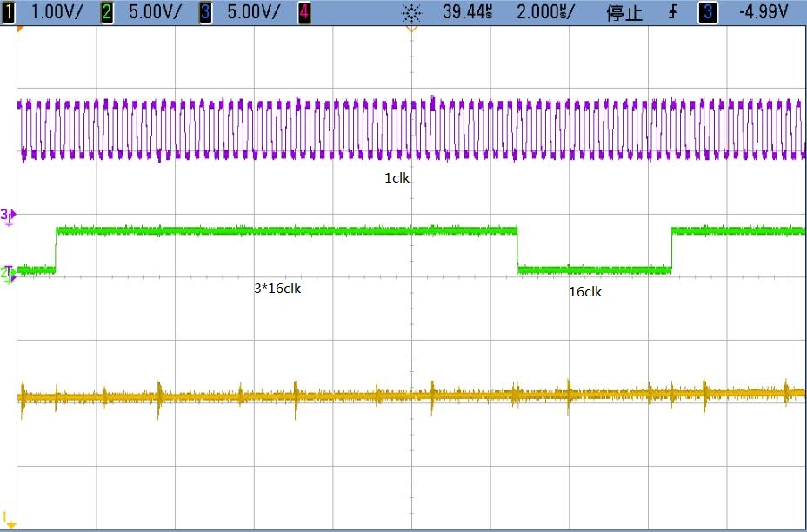Screen dimensions: 807x532
Task: Click the time reference sun-shaped icon
Action: coord(411,13)
